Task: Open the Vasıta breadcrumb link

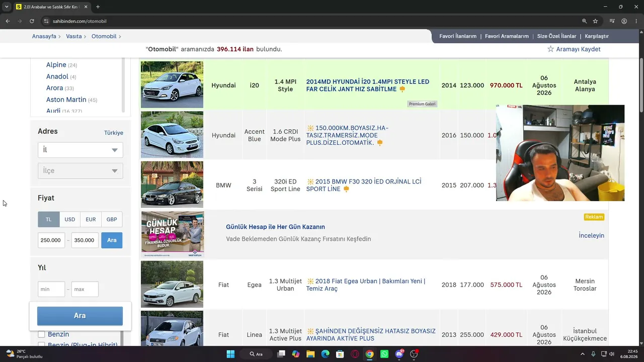Action: pyautogui.click(x=74, y=36)
